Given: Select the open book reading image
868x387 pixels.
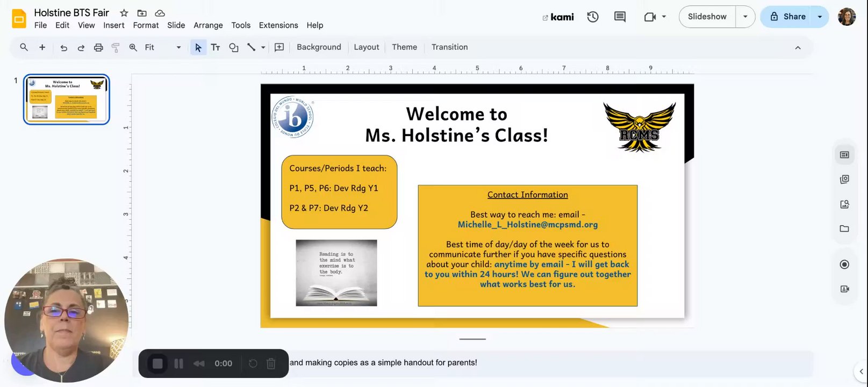Looking at the screenshot, I should tap(336, 273).
